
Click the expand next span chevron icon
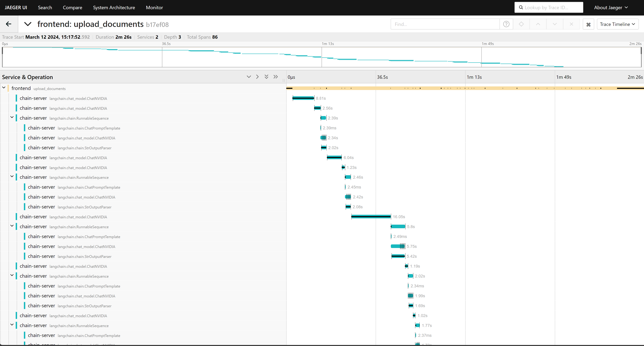coord(258,77)
